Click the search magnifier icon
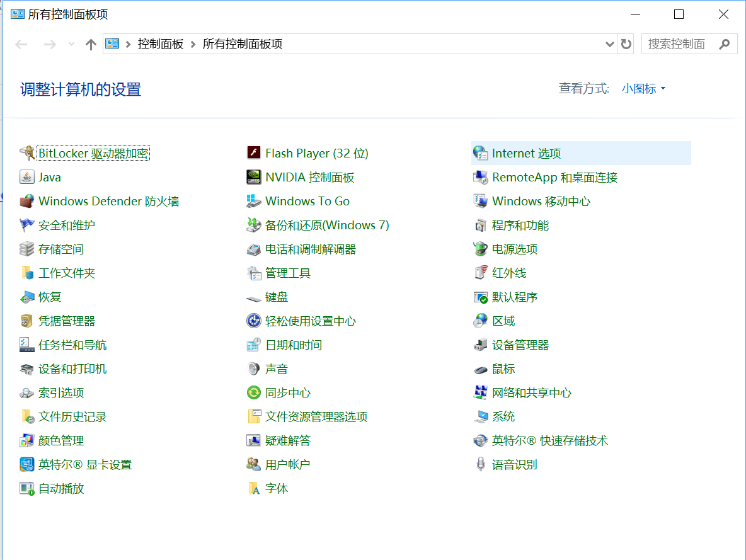Image resolution: width=746 pixels, height=560 pixels. 724,44
